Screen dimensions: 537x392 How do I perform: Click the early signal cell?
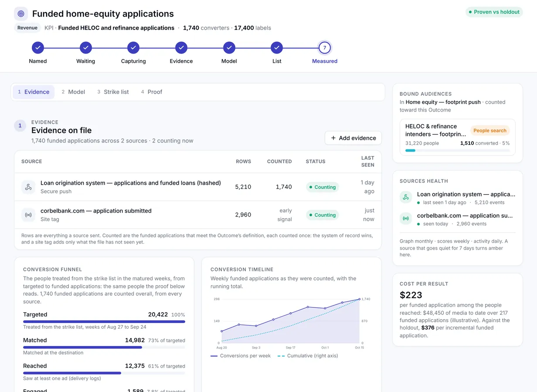pos(285,215)
